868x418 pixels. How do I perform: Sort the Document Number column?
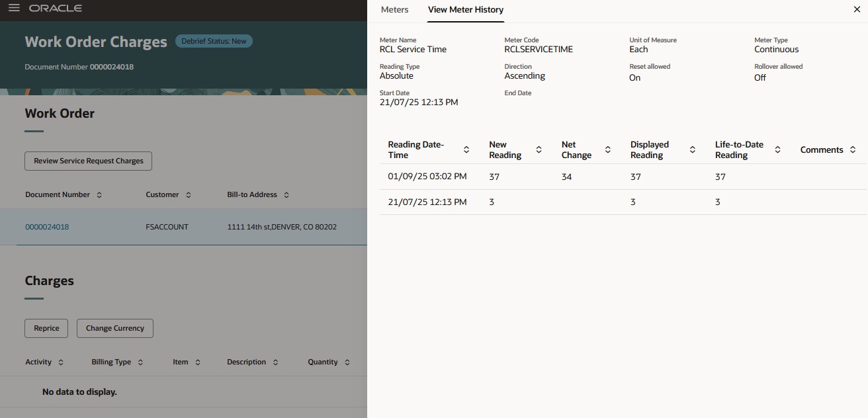pos(99,194)
